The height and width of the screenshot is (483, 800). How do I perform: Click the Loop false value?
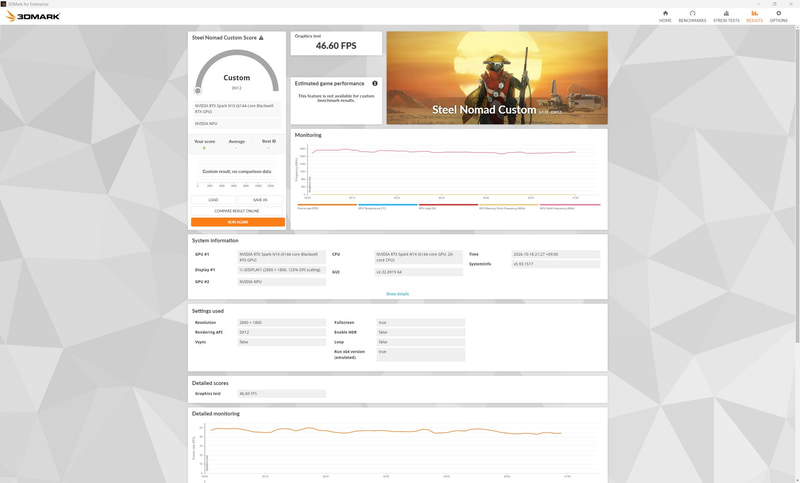click(x=420, y=342)
